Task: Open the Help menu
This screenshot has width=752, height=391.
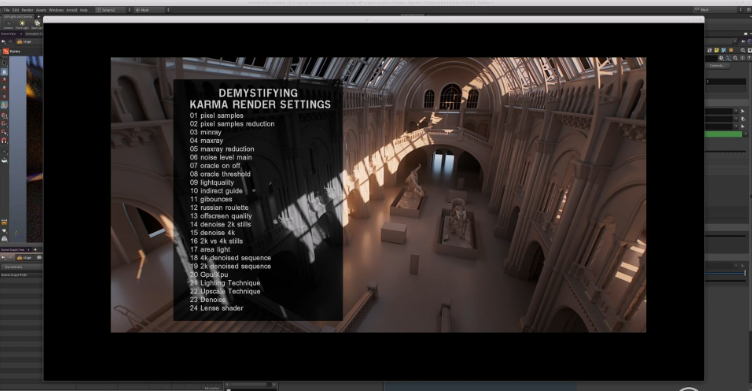Action: click(83, 10)
